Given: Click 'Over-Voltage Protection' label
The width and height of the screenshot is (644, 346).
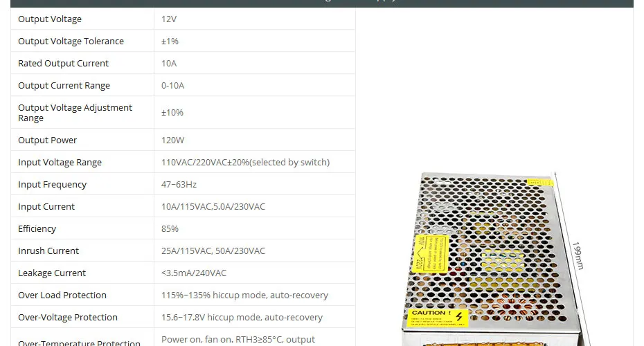Looking at the screenshot, I should click(67, 317).
